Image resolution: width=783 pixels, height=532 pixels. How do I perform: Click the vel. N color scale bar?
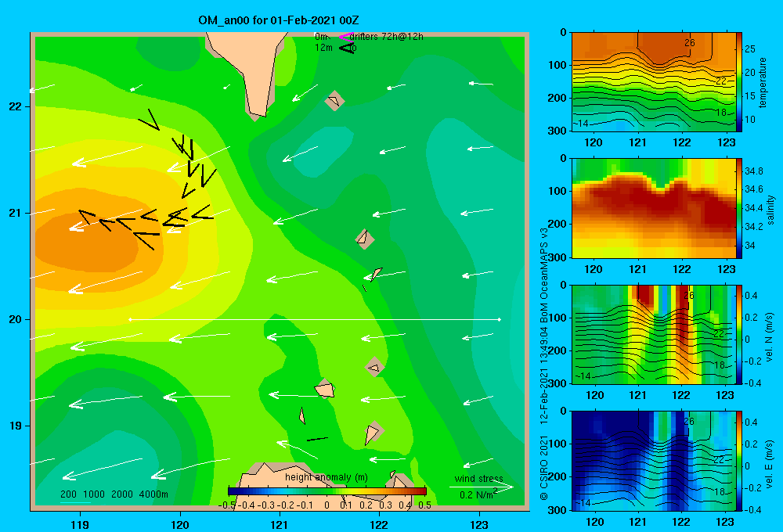click(x=739, y=334)
